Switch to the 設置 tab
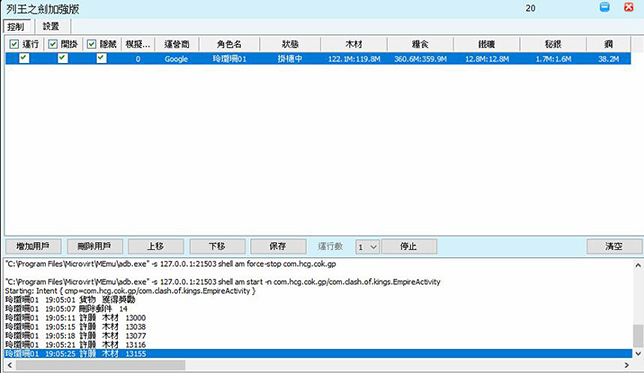 coord(51,26)
